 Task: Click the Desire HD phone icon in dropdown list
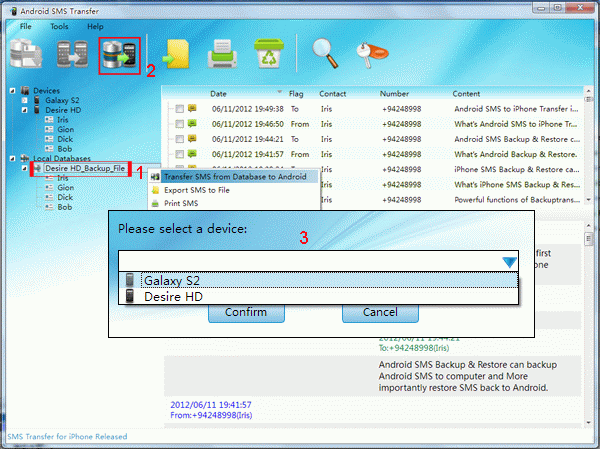[130, 296]
